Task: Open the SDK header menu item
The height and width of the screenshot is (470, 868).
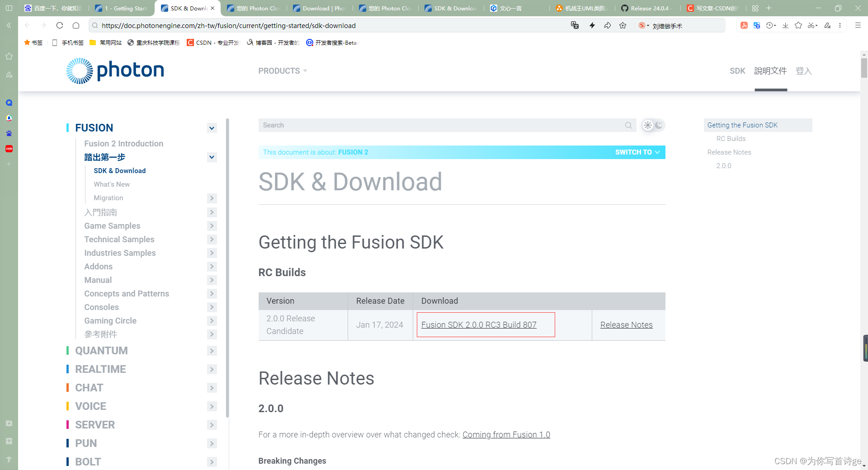Action: click(737, 71)
